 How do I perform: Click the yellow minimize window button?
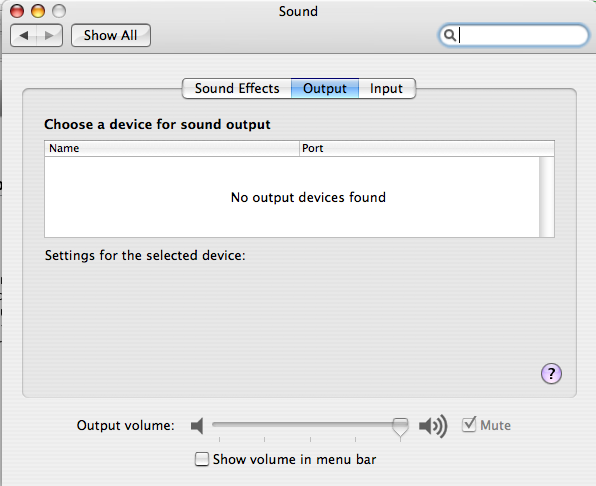(x=38, y=11)
